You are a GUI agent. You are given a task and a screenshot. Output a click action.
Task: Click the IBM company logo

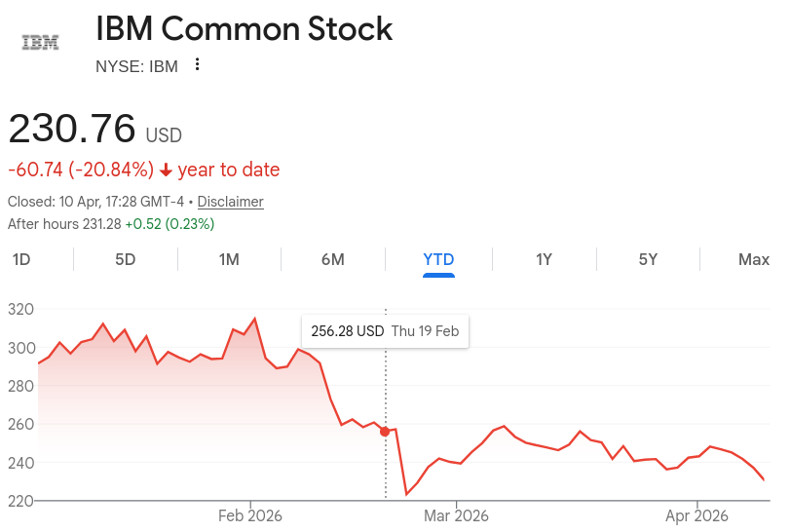point(40,42)
